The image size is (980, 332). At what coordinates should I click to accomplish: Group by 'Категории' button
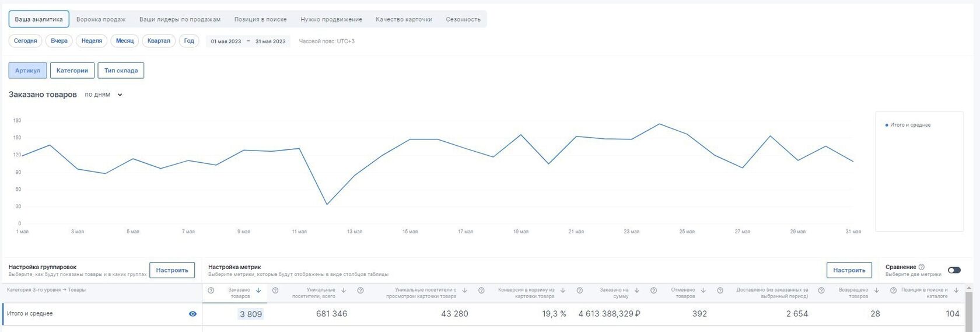[72, 71]
